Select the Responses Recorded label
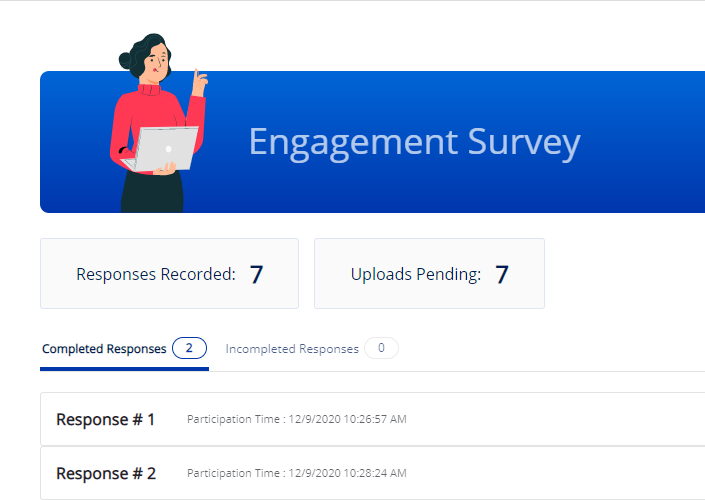Image resolution: width=705 pixels, height=500 pixels. [156, 274]
